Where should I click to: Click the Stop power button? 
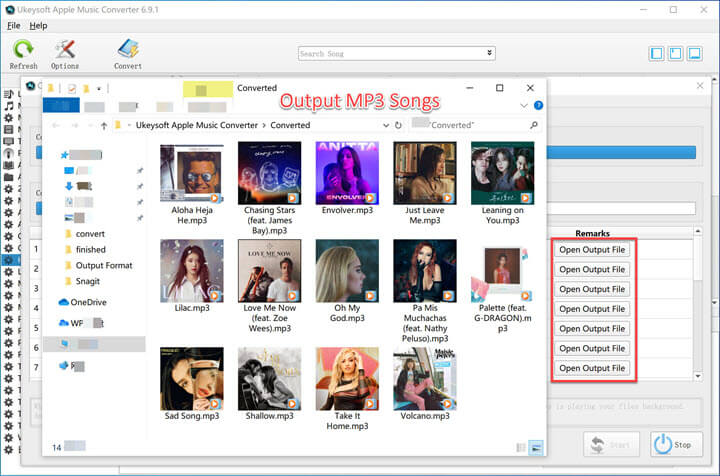point(676,444)
